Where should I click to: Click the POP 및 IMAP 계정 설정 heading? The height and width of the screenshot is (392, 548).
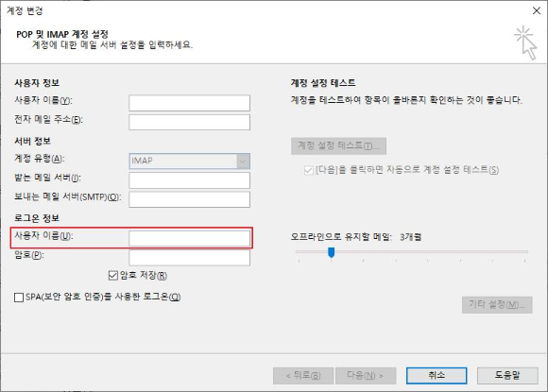[x=62, y=34]
